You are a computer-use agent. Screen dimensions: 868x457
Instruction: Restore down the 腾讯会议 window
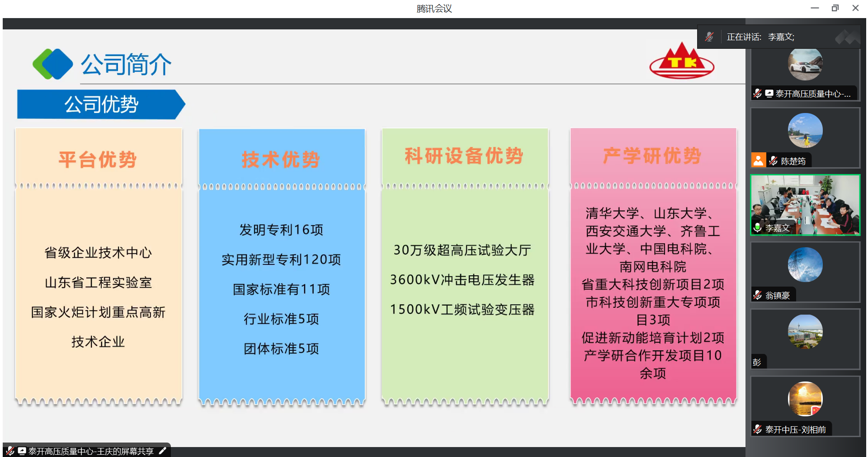pyautogui.click(x=835, y=8)
